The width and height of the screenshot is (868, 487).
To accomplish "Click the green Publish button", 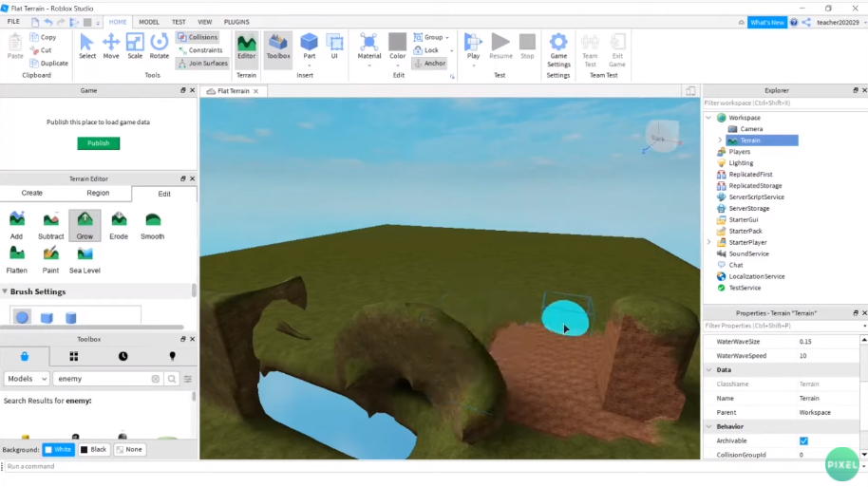I will pos(99,143).
